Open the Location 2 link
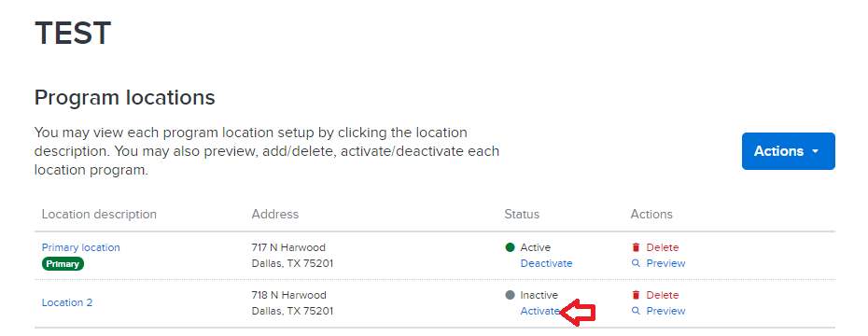The width and height of the screenshot is (868, 336). point(67,302)
